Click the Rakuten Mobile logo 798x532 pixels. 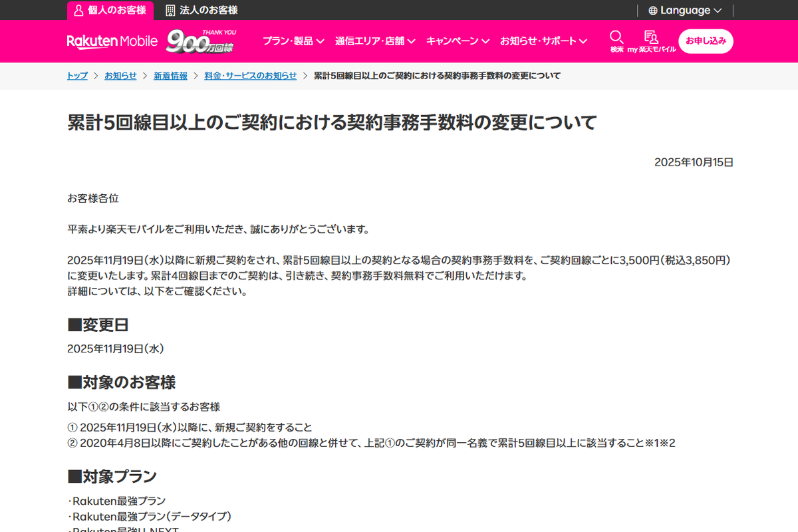[112, 41]
